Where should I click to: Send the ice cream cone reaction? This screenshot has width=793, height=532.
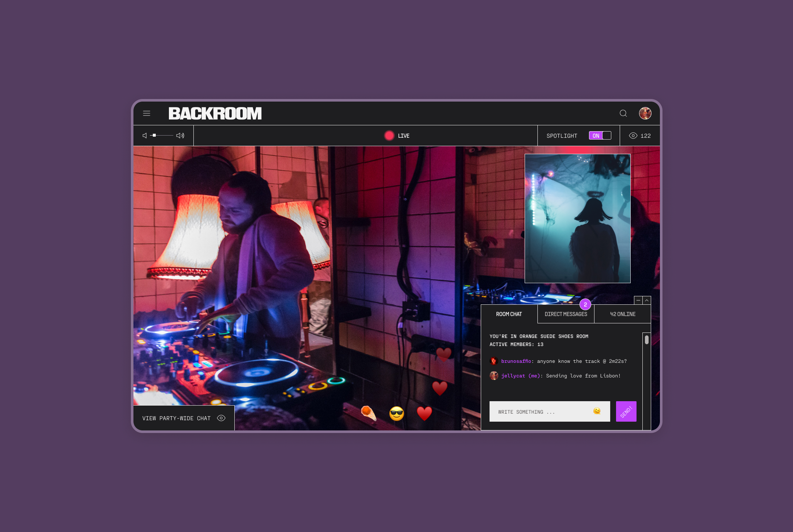click(369, 413)
